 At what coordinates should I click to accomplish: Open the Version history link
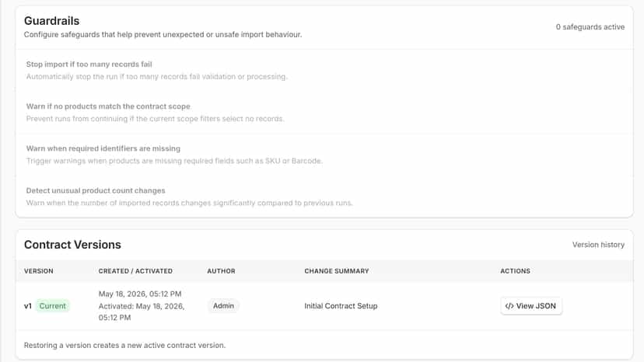(x=598, y=245)
